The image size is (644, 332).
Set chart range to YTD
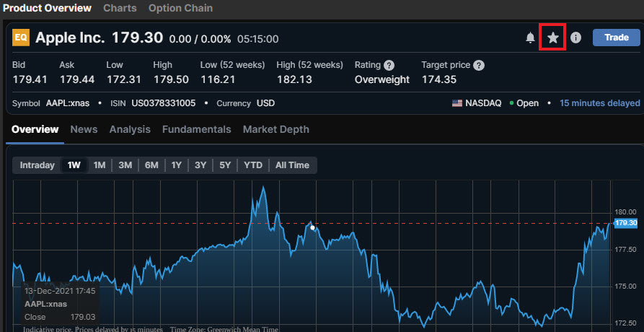tap(253, 165)
